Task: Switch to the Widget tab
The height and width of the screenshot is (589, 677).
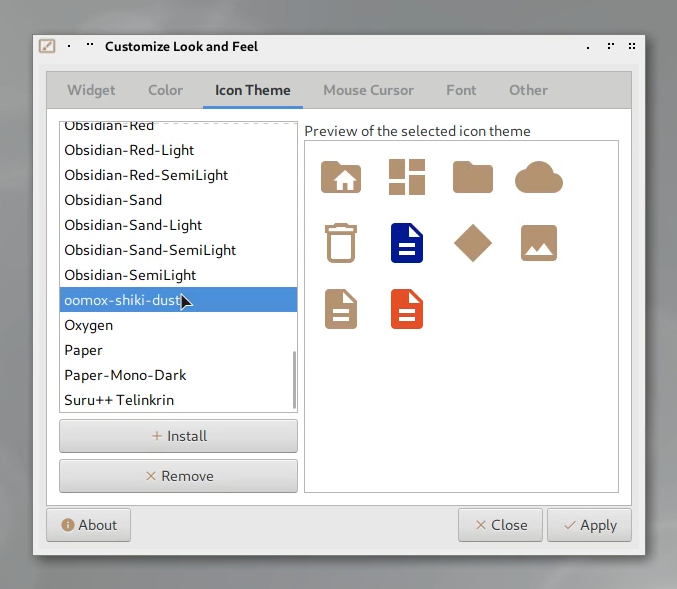Action: click(91, 90)
